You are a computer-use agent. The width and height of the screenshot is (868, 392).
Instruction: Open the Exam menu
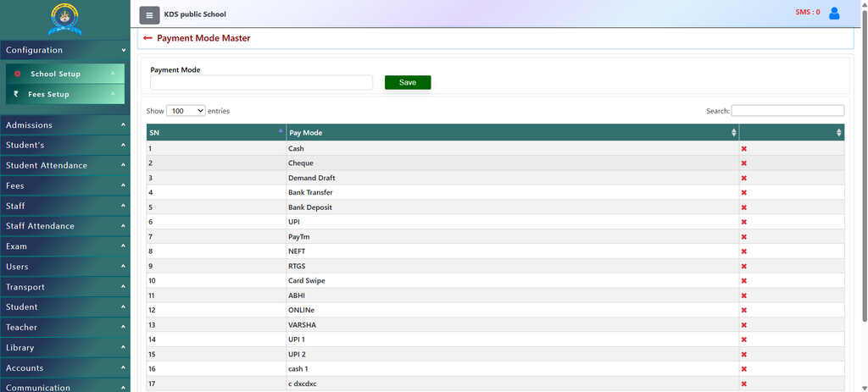coord(64,246)
